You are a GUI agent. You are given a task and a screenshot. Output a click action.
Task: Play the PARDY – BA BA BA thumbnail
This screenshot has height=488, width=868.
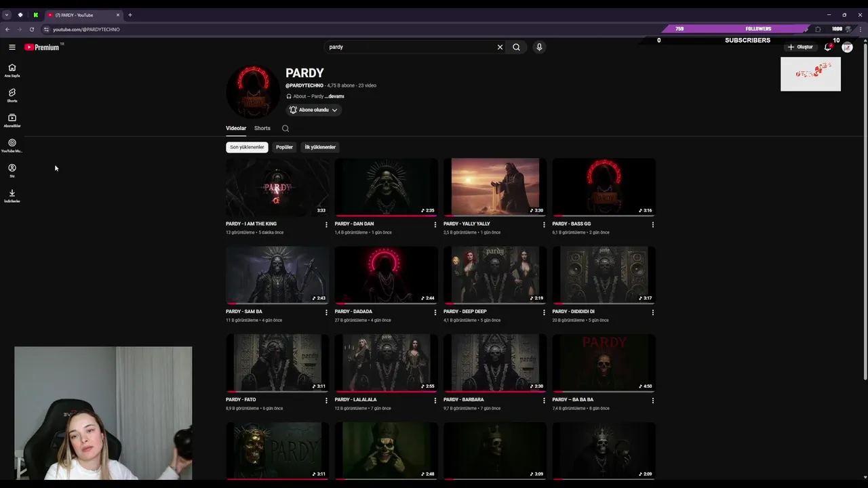point(604,363)
